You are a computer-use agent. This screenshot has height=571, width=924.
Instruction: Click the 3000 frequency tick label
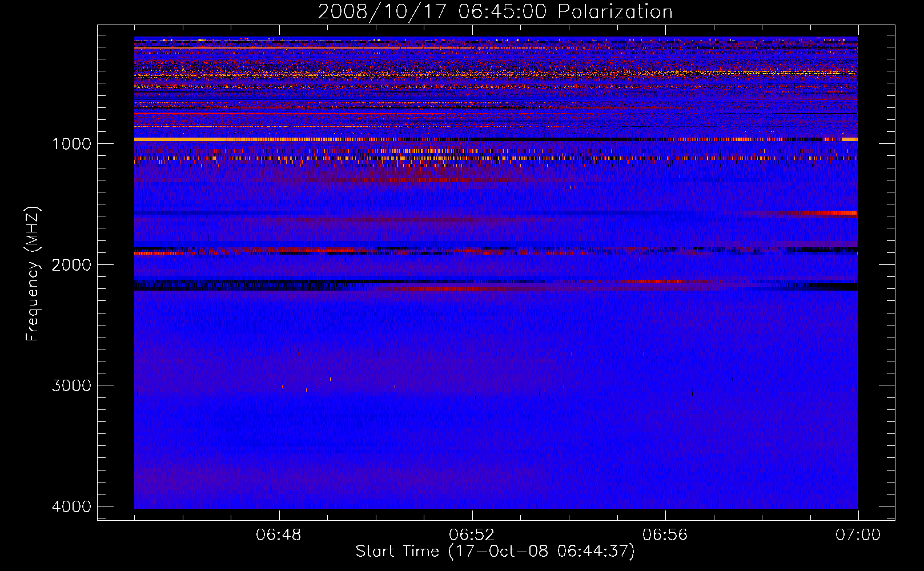tap(71, 385)
